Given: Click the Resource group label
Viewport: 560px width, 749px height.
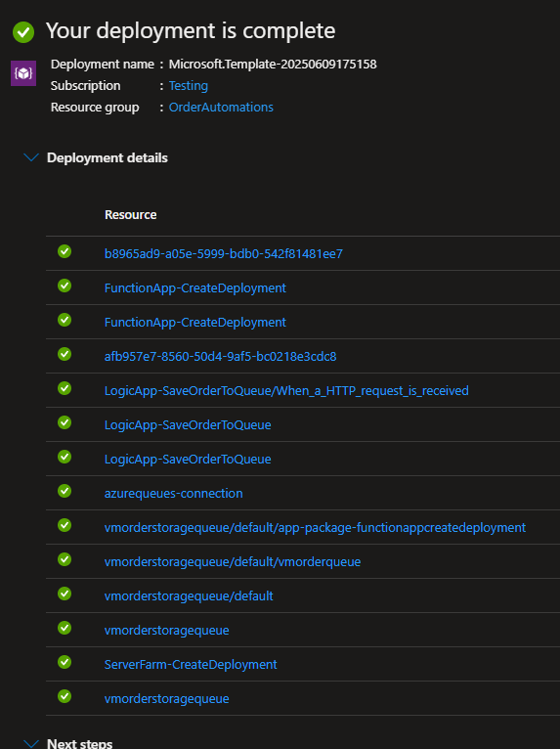Looking at the screenshot, I should (95, 107).
